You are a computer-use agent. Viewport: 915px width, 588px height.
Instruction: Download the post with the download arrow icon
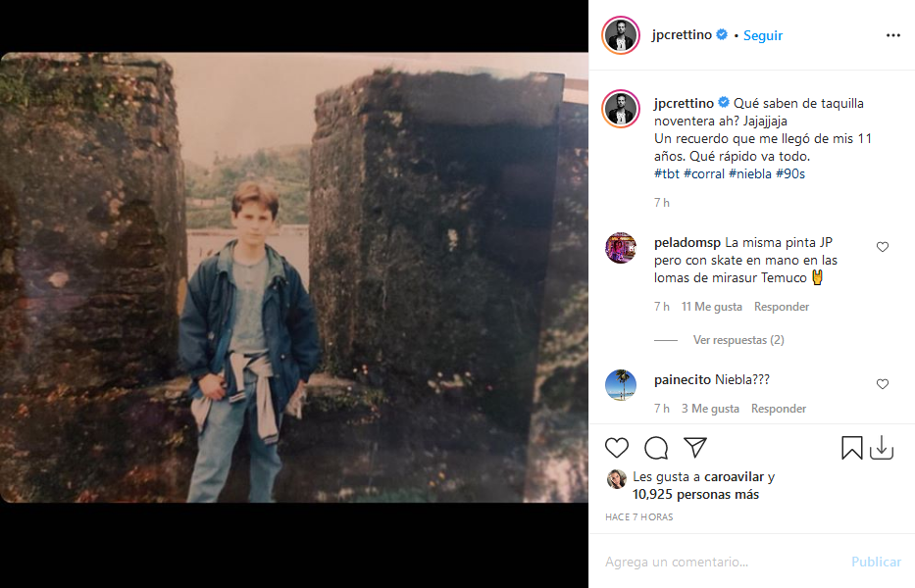pos(882,448)
